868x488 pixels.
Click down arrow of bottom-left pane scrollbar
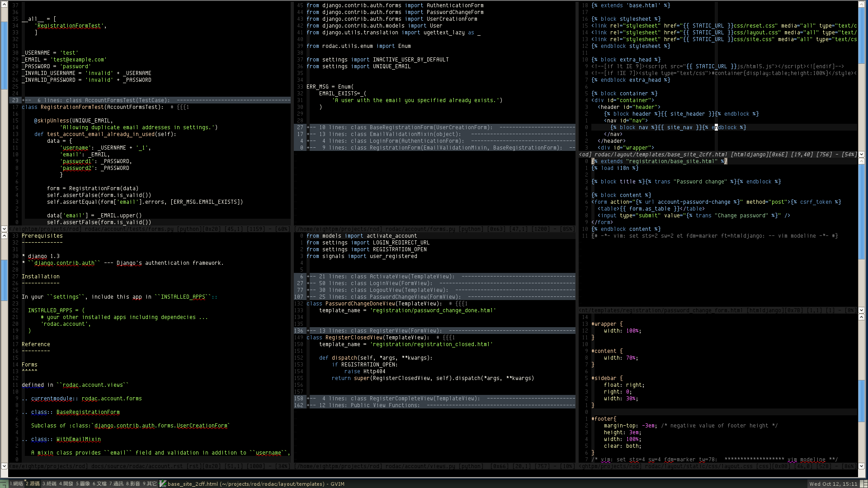click(4, 466)
